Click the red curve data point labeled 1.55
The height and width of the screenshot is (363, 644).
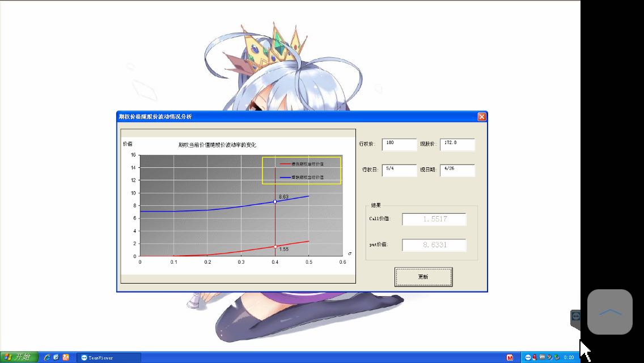pos(275,247)
